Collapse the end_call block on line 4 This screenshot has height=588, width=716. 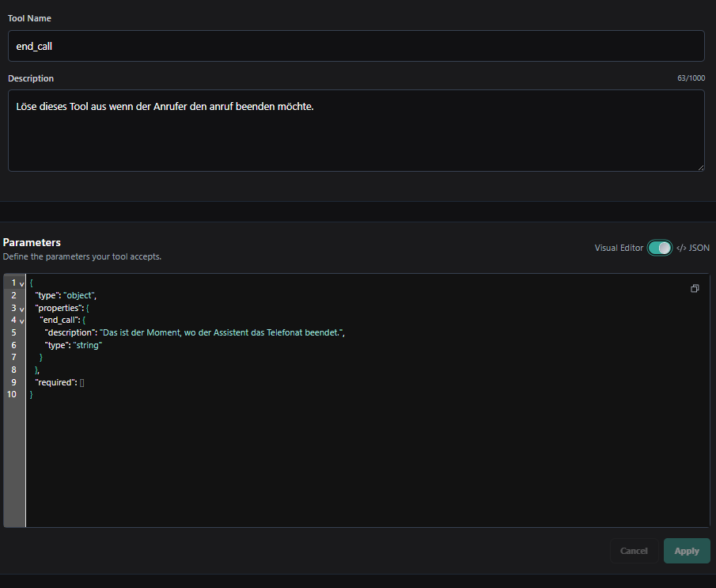coord(21,321)
